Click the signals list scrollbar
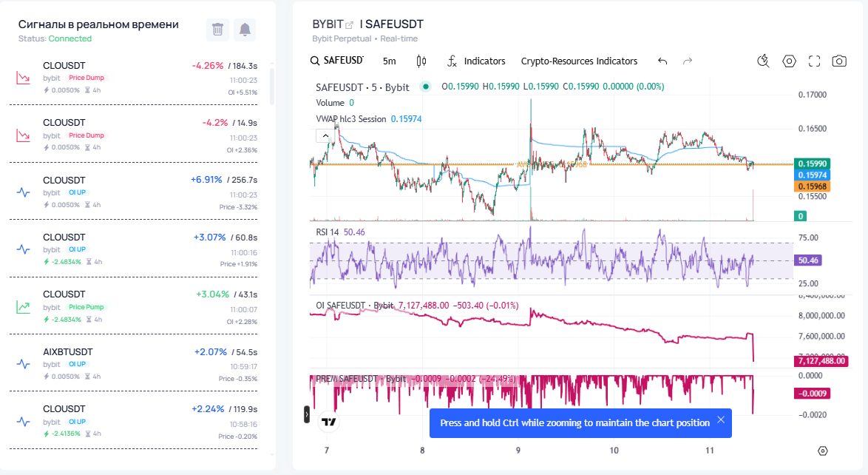The image size is (868, 475). coord(272,87)
